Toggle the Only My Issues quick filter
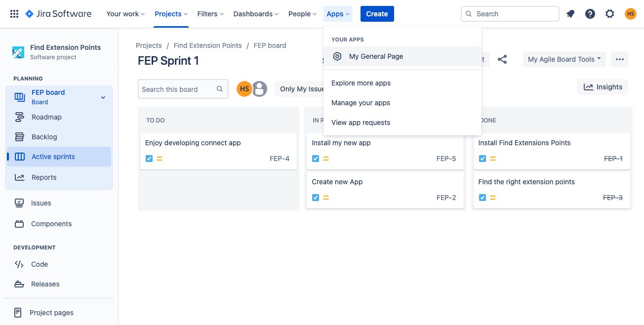 pos(299,89)
